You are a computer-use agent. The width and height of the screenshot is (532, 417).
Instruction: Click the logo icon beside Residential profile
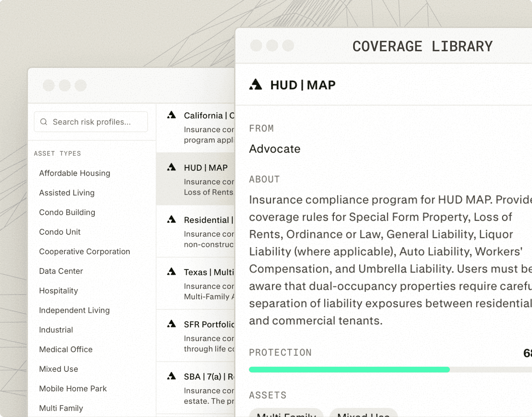(171, 219)
